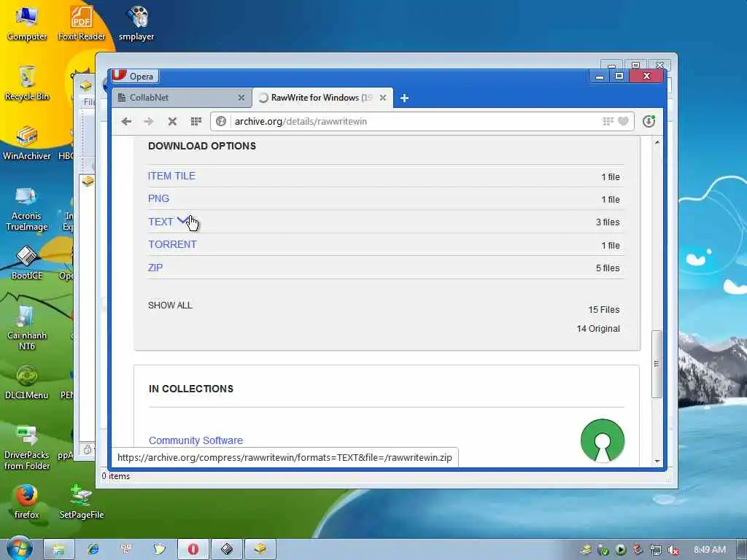
Task: Click the '3 files' count beside TEXT
Action: tap(608, 222)
